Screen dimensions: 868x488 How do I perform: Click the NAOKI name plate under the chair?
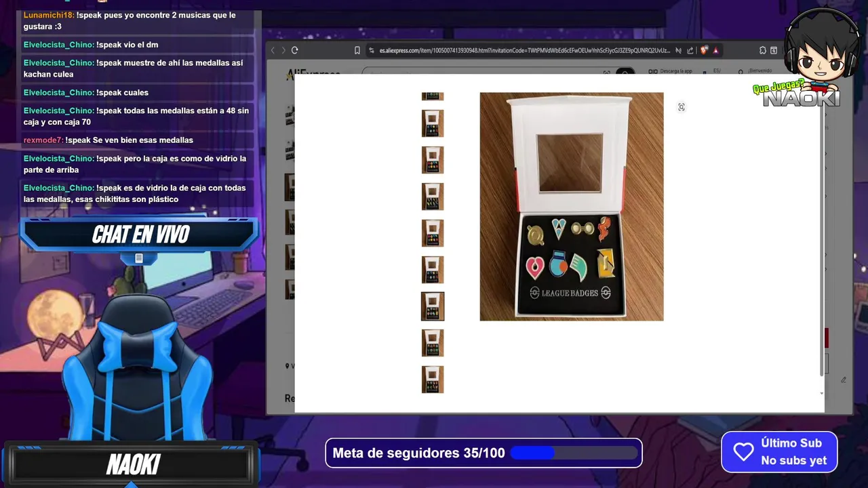point(134,464)
